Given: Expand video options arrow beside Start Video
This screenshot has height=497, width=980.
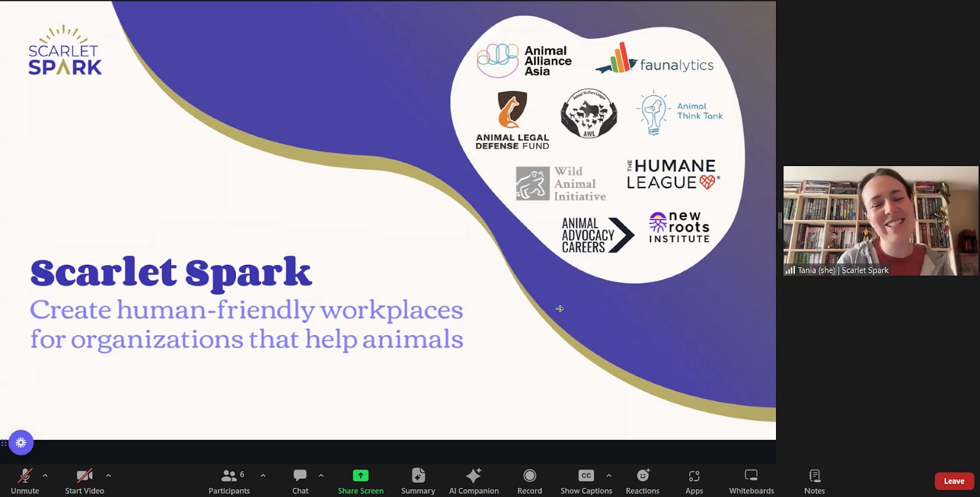Looking at the screenshot, I should [x=108, y=476].
